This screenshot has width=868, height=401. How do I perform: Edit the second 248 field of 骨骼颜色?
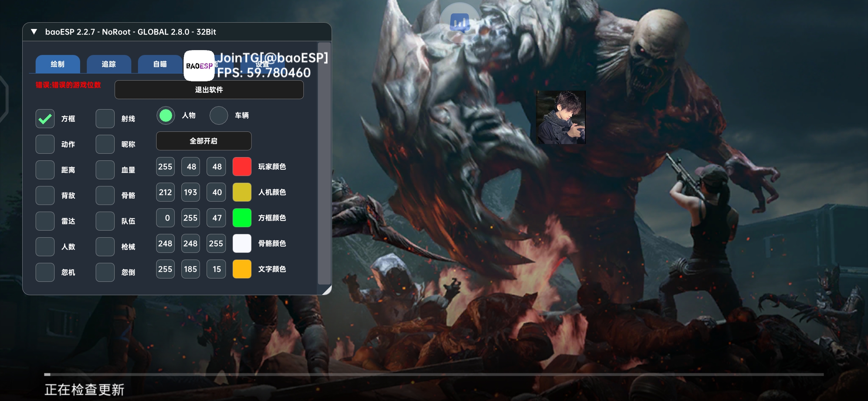coord(191,244)
